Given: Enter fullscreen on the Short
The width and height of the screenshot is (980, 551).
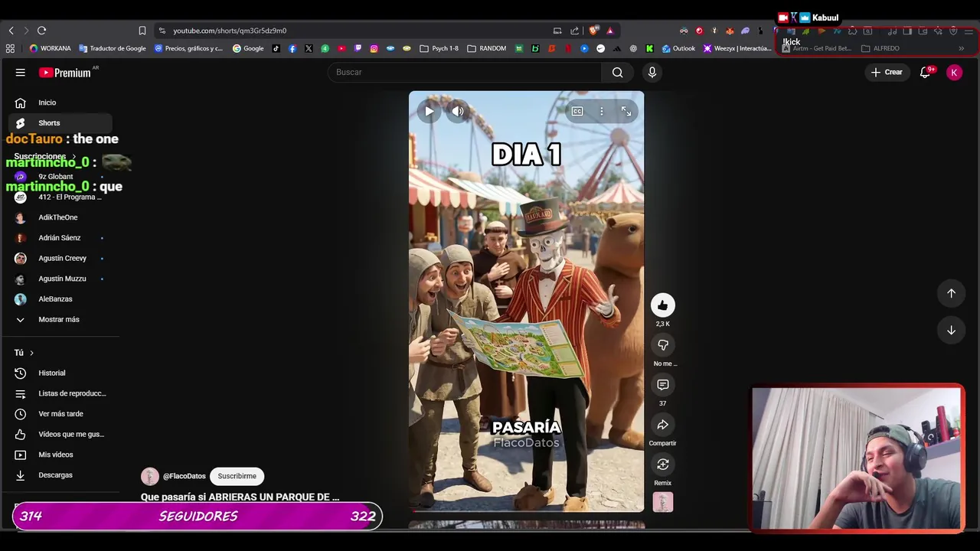Looking at the screenshot, I should point(626,112).
